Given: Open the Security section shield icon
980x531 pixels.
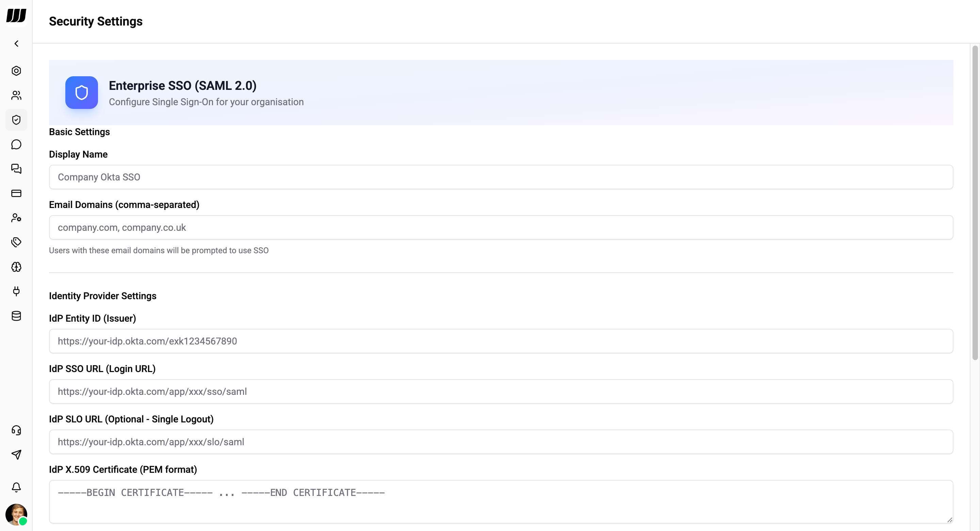Looking at the screenshot, I should 16,119.
